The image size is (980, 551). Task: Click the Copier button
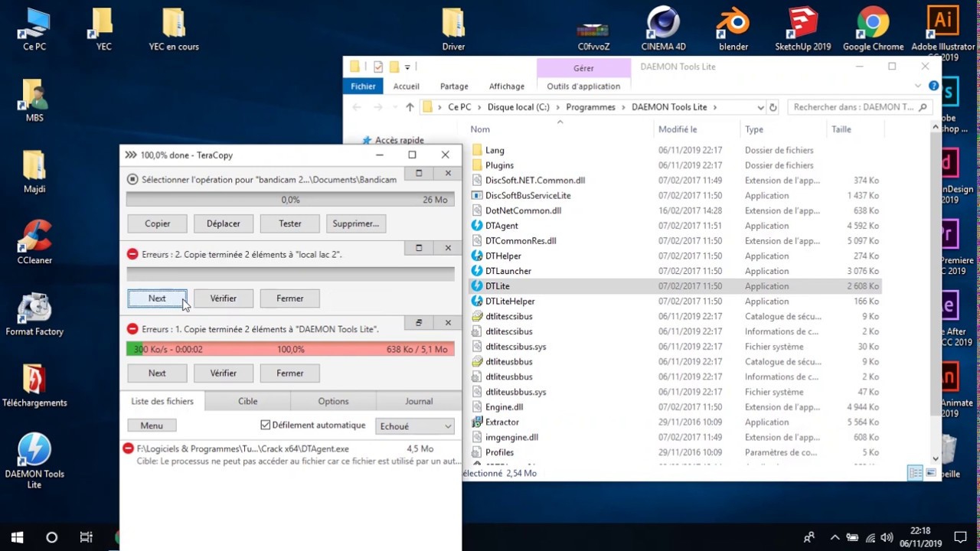tap(158, 223)
